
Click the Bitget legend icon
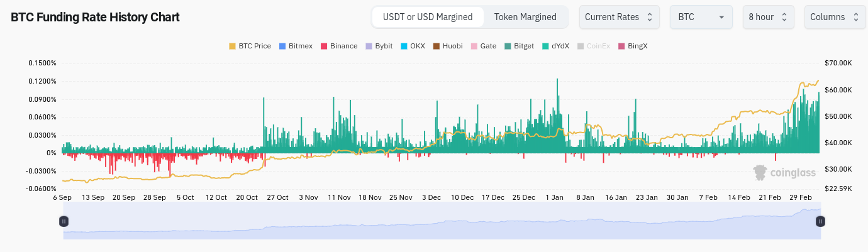coord(508,46)
